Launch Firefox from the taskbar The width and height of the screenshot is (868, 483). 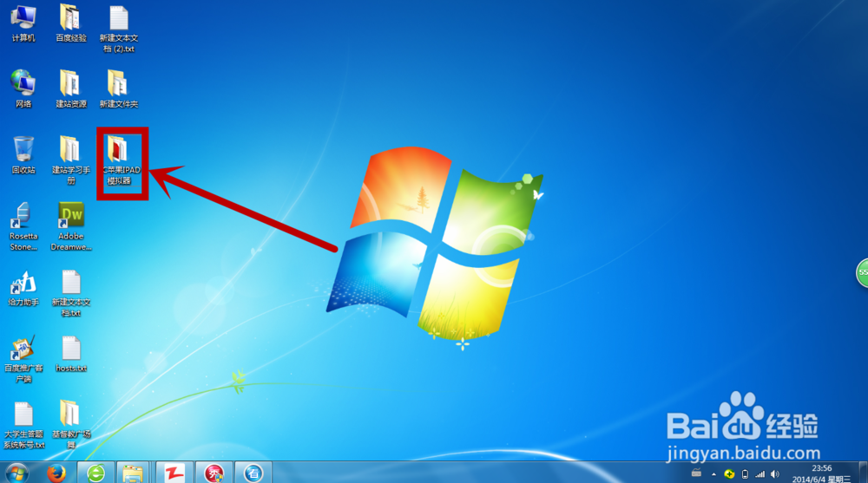pos(56,473)
